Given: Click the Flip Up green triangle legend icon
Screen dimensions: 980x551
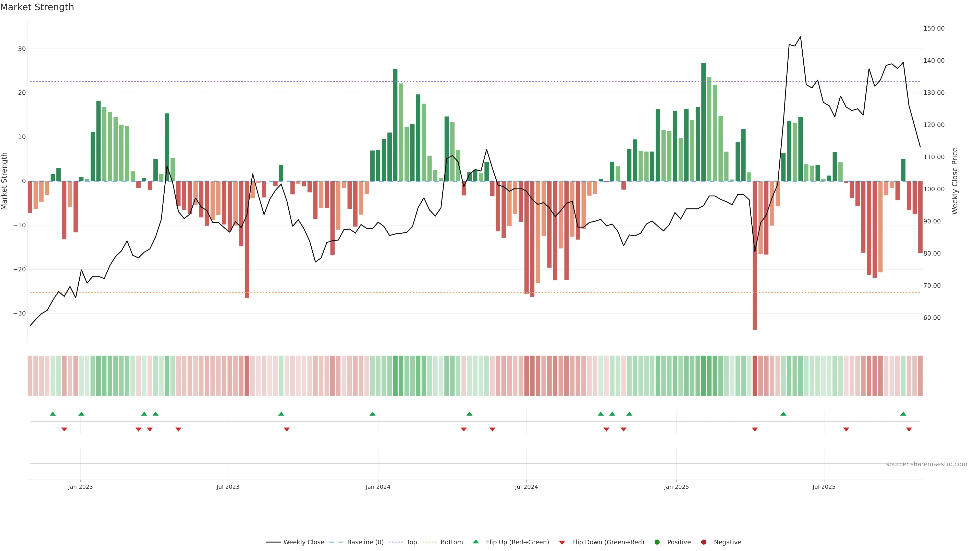Looking at the screenshot, I should tap(475, 542).
